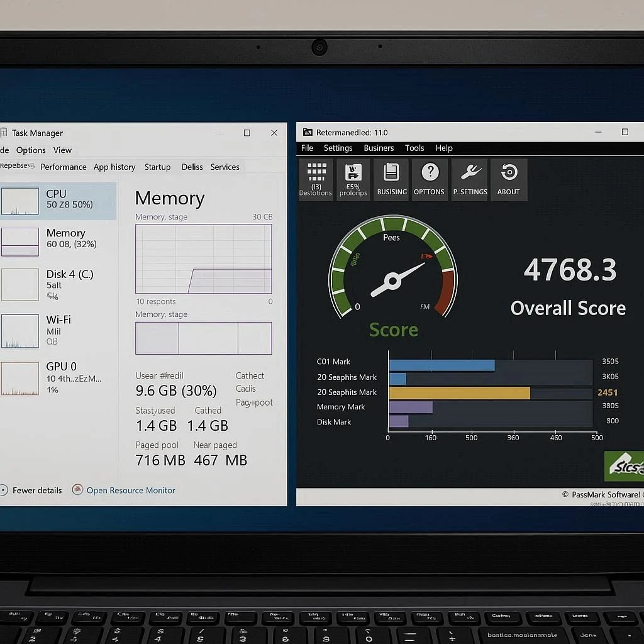Select GPU 0 in sidebar
This screenshot has height=644, width=644.
pyautogui.click(x=58, y=377)
